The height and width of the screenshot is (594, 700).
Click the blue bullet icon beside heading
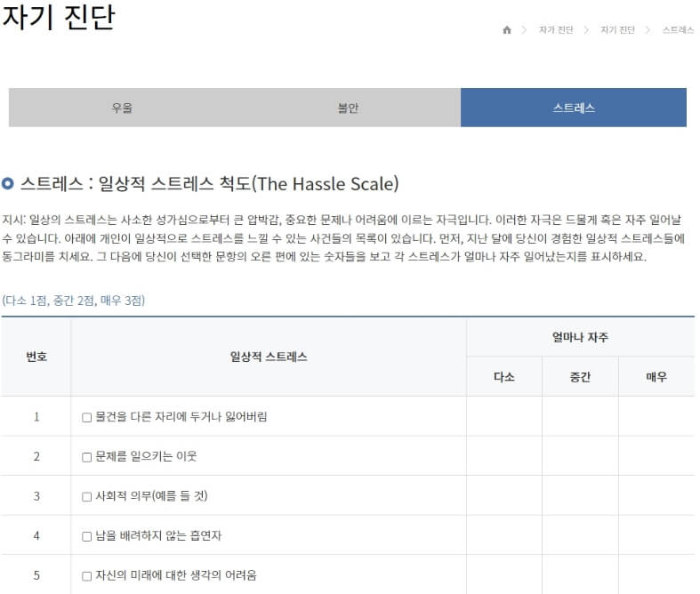8,183
